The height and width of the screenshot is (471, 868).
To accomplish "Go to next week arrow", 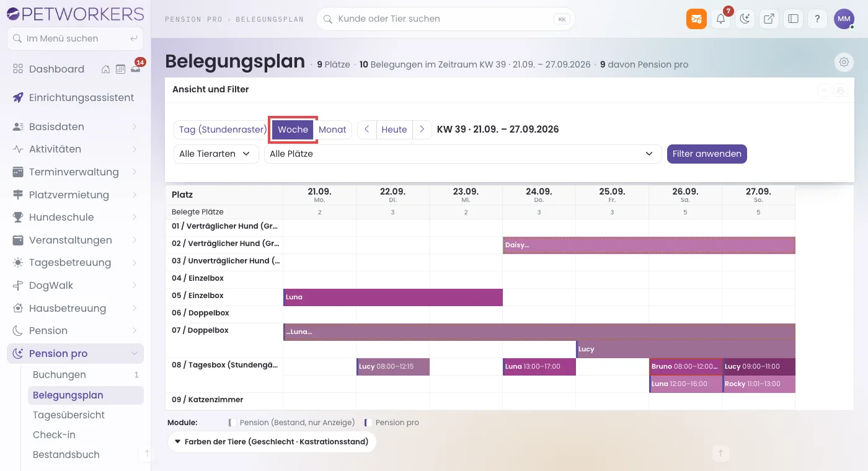I will point(422,130).
